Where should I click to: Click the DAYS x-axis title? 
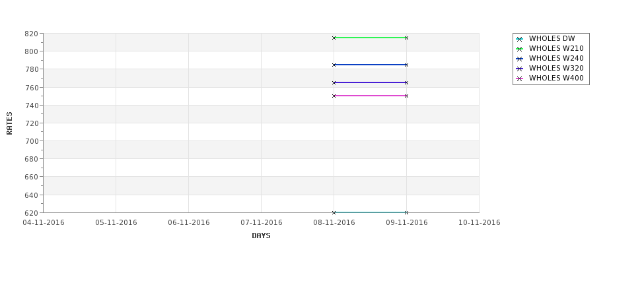pos(261,236)
